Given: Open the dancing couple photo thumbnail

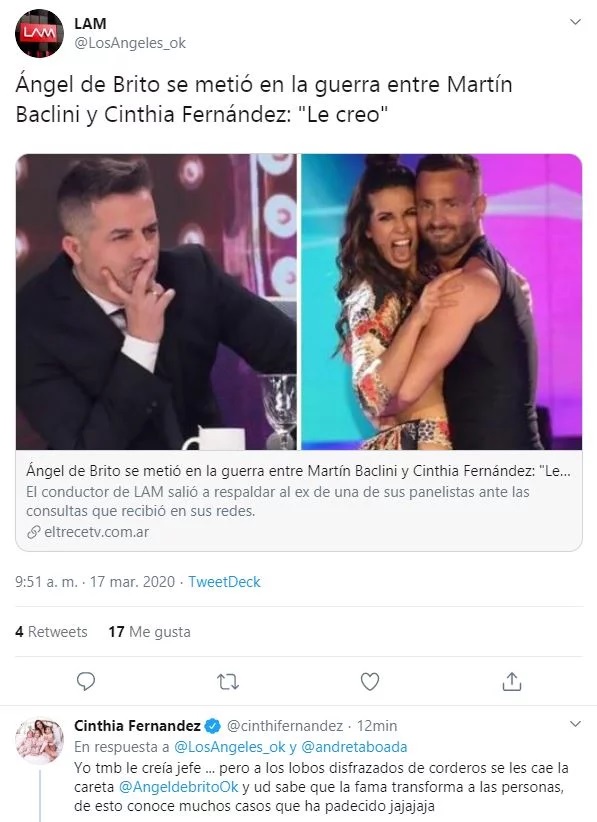Looking at the screenshot, I should click(x=441, y=302).
